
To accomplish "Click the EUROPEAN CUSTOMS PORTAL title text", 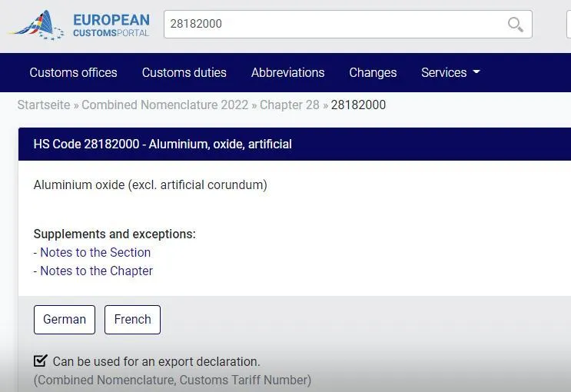I will click(x=111, y=25).
